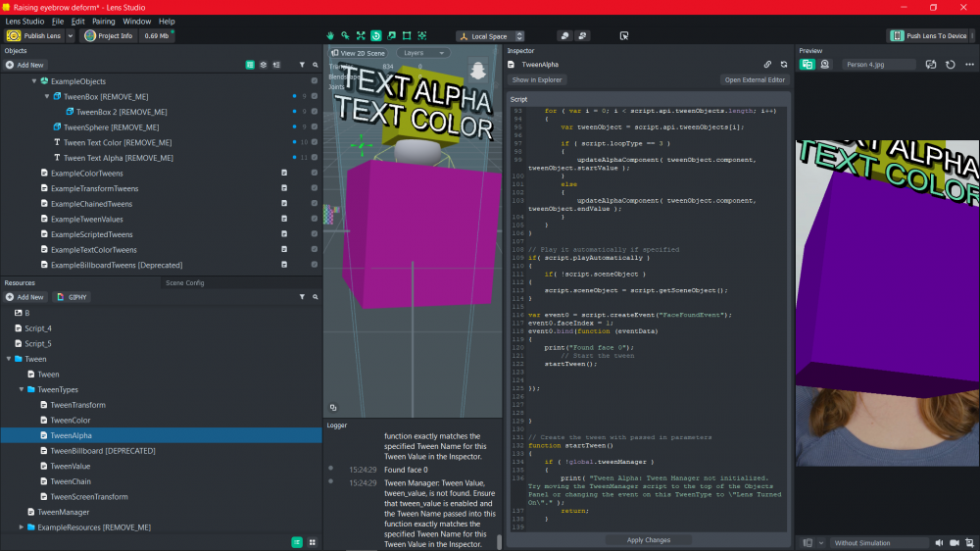Switch Preview to webcam mode
The height and width of the screenshot is (551, 980).
tap(825, 65)
